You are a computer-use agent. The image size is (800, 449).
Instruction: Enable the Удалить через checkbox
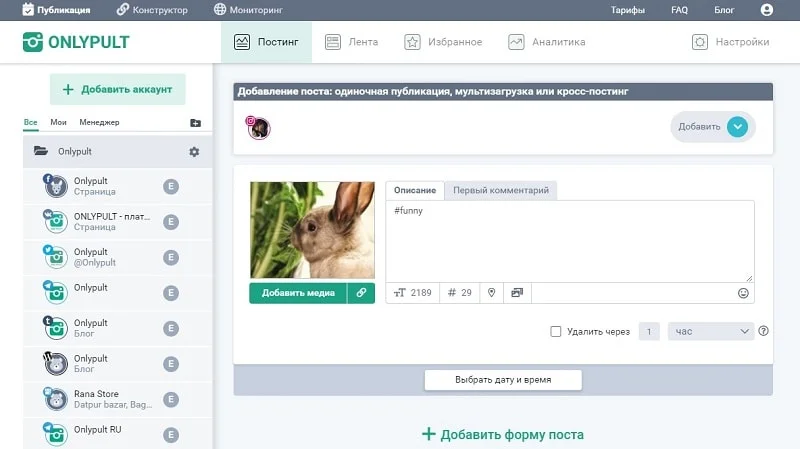[x=556, y=331]
